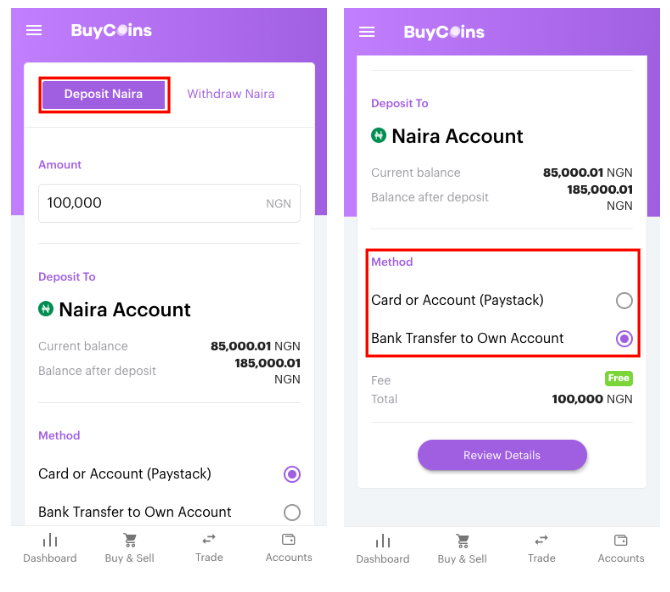The width and height of the screenshot is (670, 592).
Task: Switch to Deposit Naira tab
Action: (103, 94)
